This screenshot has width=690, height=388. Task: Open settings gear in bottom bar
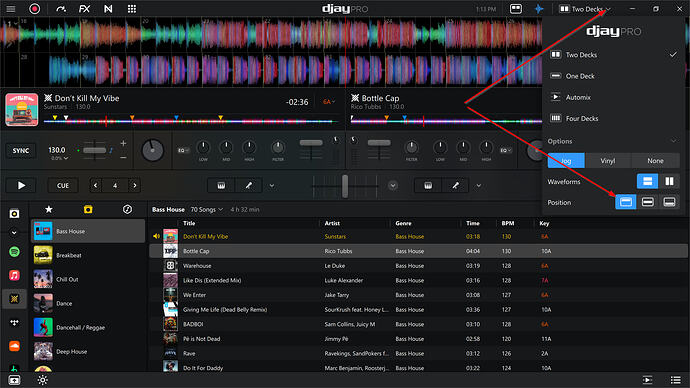coord(42,380)
